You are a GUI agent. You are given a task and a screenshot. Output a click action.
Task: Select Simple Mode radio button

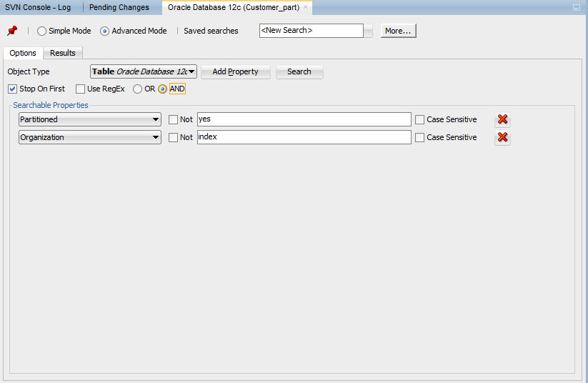point(41,31)
